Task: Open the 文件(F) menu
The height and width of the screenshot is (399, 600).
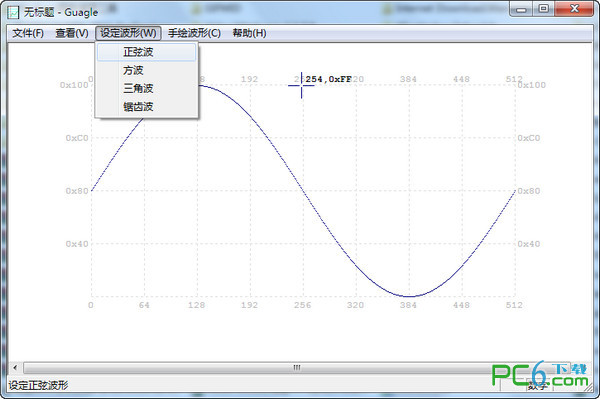Action: pyautogui.click(x=28, y=33)
